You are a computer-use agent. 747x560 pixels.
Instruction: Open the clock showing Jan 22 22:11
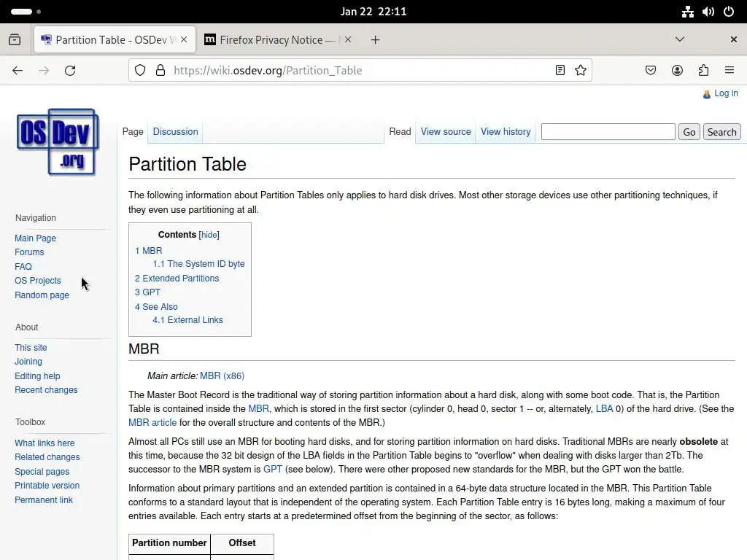373,12
